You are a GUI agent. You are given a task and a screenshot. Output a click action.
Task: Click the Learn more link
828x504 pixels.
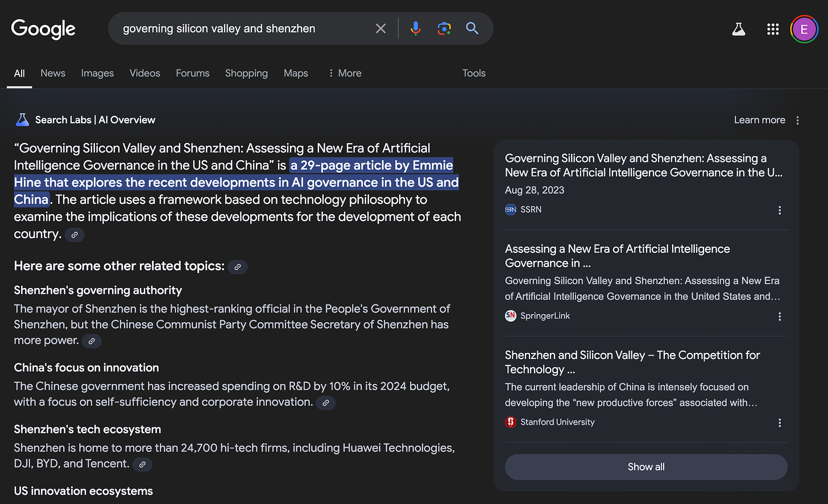click(x=759, y=120)
